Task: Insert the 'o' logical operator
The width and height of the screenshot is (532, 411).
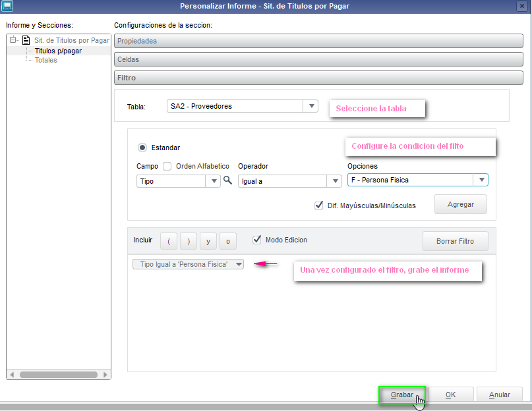Action: click(228, 241)
